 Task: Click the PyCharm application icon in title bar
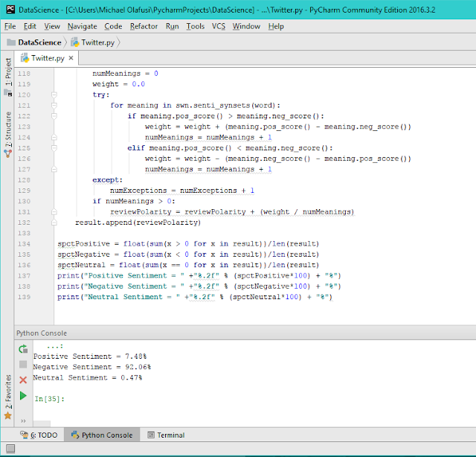coord(10,10)
